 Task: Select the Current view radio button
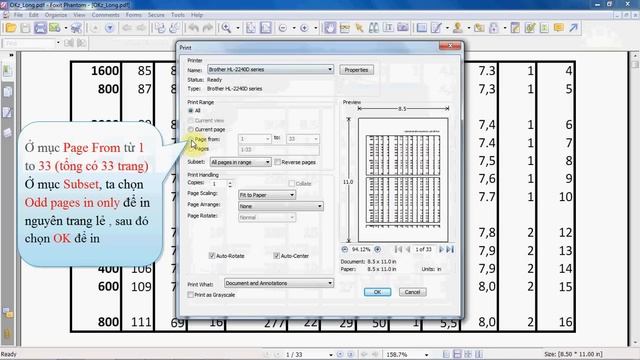(190, 120)
